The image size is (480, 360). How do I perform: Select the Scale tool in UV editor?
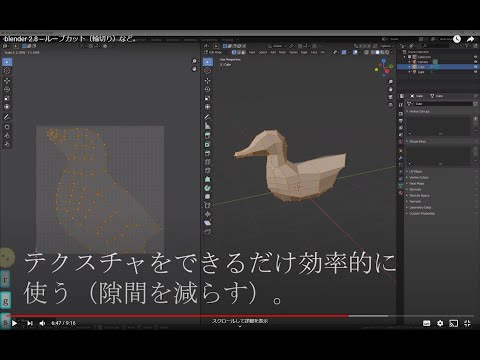pyautogui.click(x=7, y=98)
